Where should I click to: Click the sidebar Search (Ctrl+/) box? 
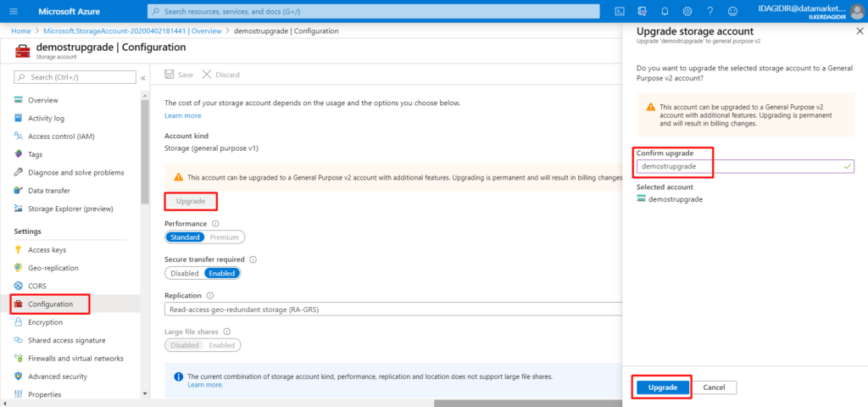click(x=75, y=77)
